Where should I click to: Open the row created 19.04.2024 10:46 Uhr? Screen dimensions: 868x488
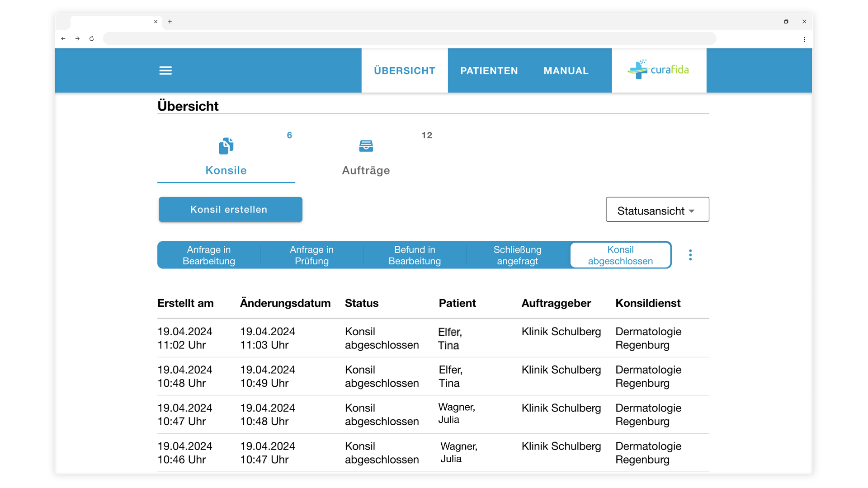tap(433, 453)
